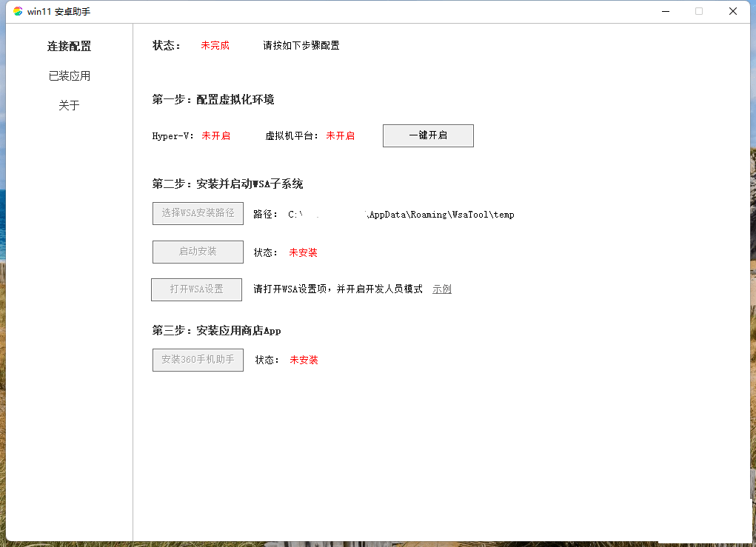The width and height of the screenshot is (756, 547).
Task: Click the WsaTool temp install path text
Action: click(401, 215)
